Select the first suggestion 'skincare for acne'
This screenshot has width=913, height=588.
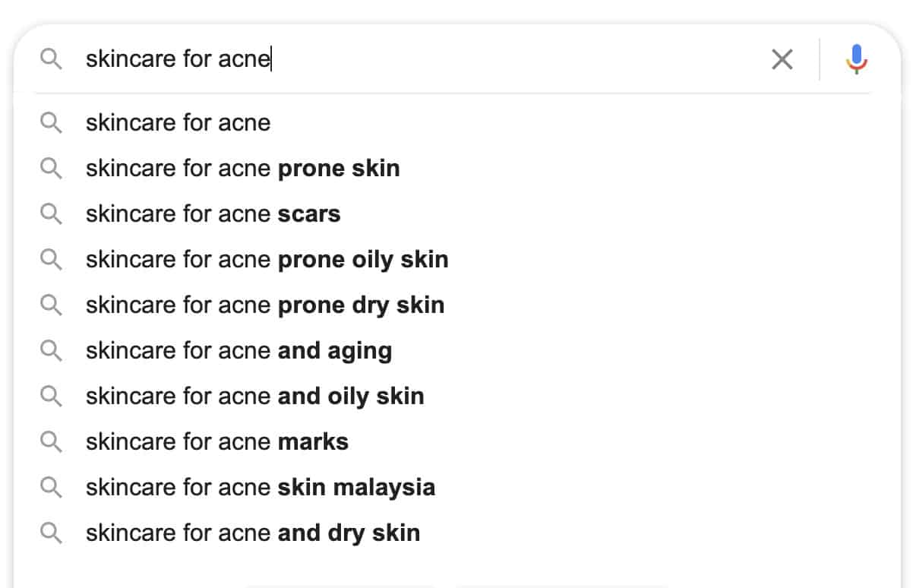pyautogui.click(x=178, y=122)
